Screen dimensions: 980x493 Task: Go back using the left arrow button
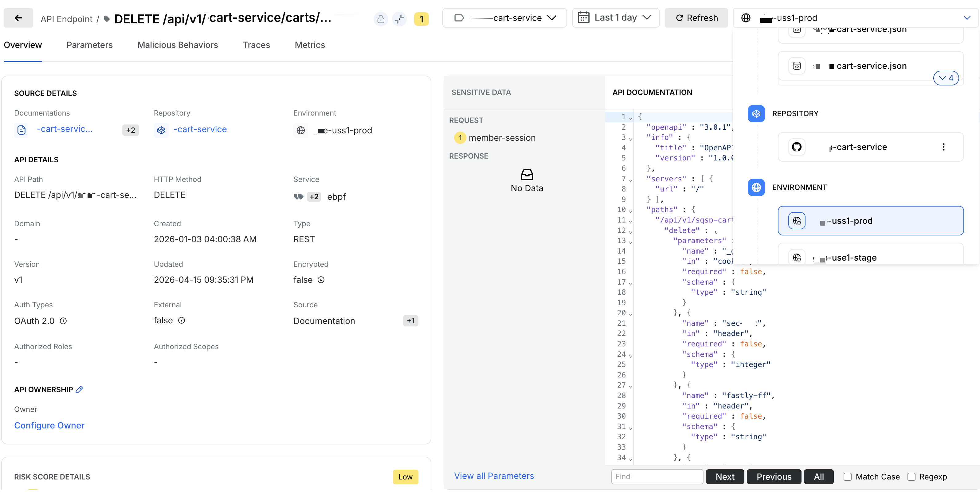point(18,18)
